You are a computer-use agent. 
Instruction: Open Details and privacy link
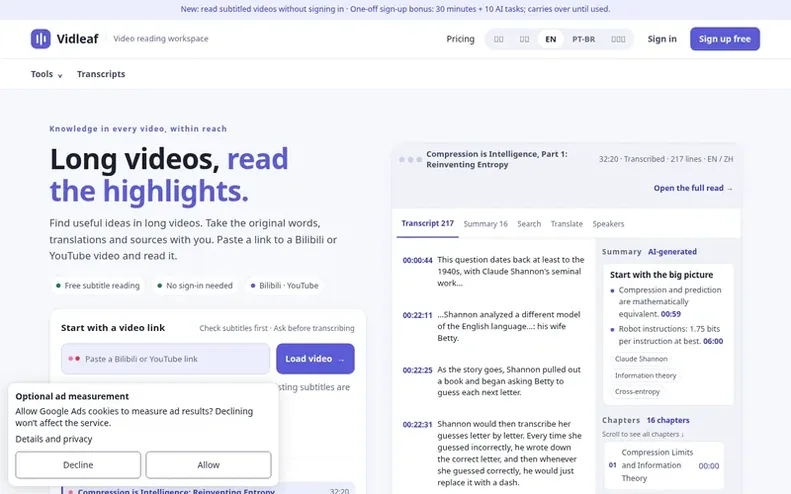coord(53,439)
